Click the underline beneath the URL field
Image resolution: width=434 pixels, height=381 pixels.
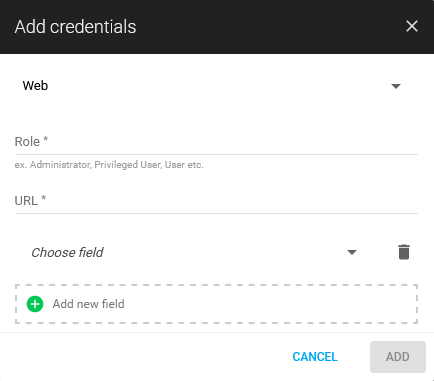216,213
